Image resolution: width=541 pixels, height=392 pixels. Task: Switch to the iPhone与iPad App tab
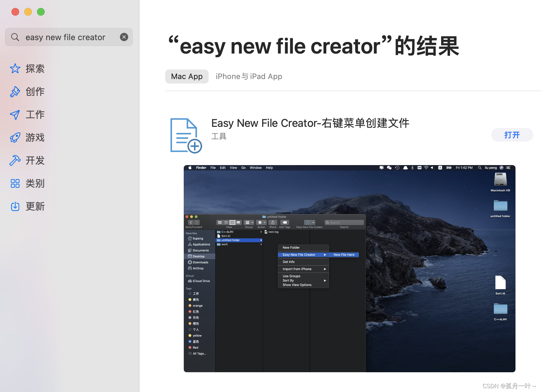point(249,76)
